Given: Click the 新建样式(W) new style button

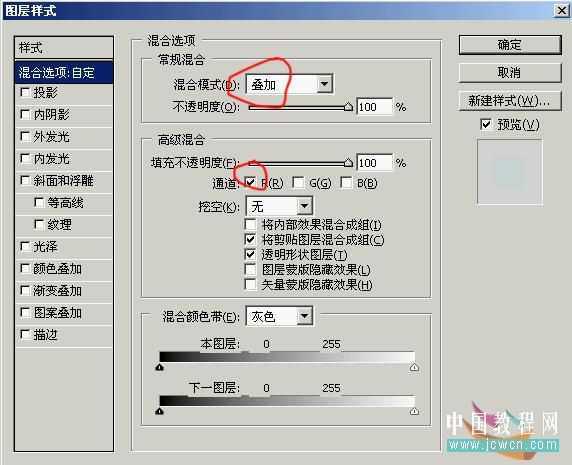Looking at the screenshot, I should click(x=510, y=100).
